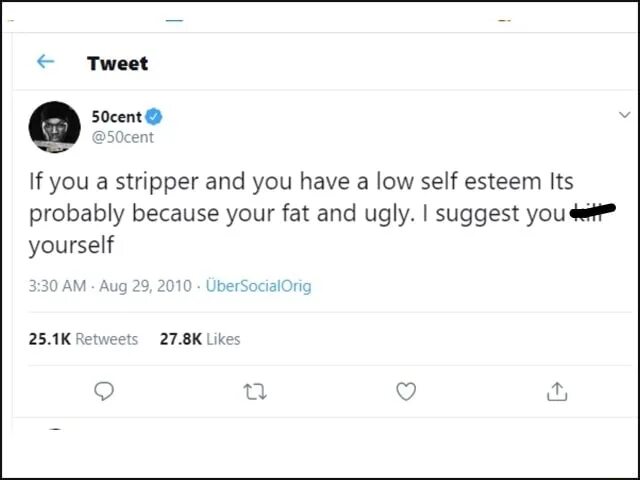Viewport: 640px width, 480px height.
Task: Like the tweet with the heart icon
Action: pyautogui.click(x=405, y=392)
